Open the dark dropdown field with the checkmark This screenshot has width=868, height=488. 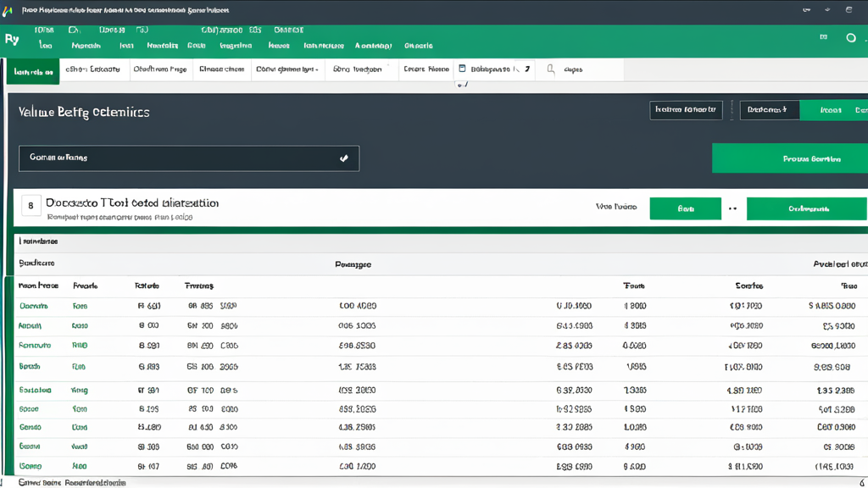[x=189, y=158]
